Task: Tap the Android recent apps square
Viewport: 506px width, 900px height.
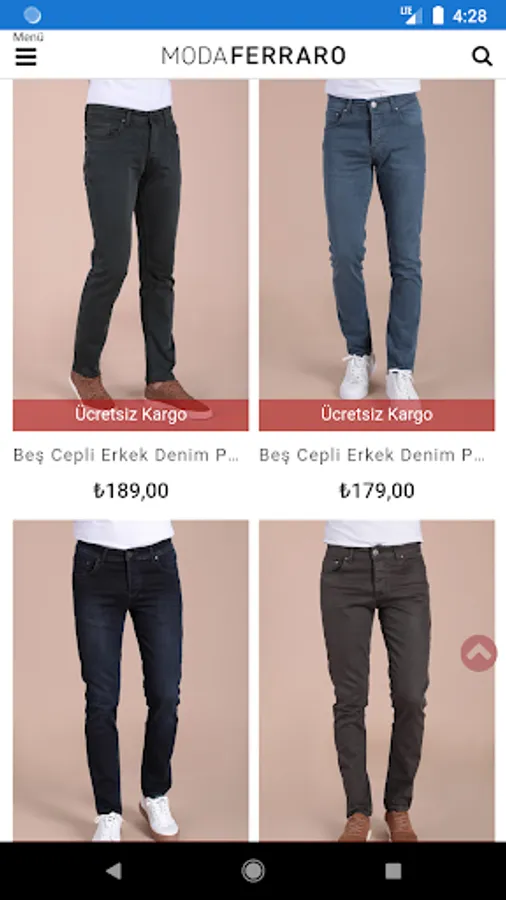Action: tap(393, 871)
